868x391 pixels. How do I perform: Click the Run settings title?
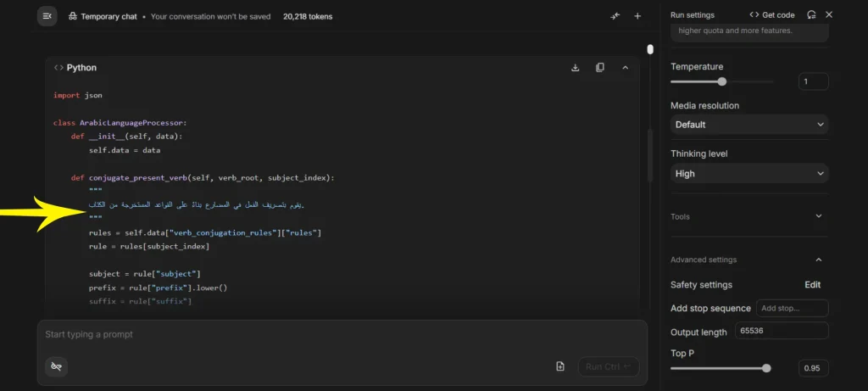point(693,15)
